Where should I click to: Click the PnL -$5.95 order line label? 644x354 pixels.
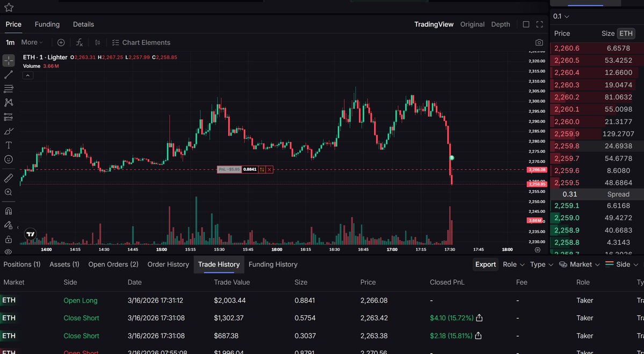coord(229,170)
